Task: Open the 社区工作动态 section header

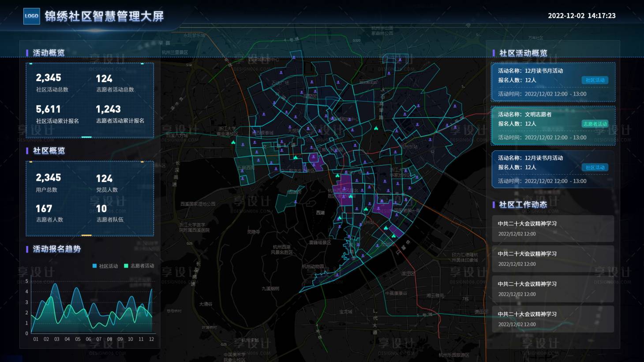Action: [x=523, y=205]
